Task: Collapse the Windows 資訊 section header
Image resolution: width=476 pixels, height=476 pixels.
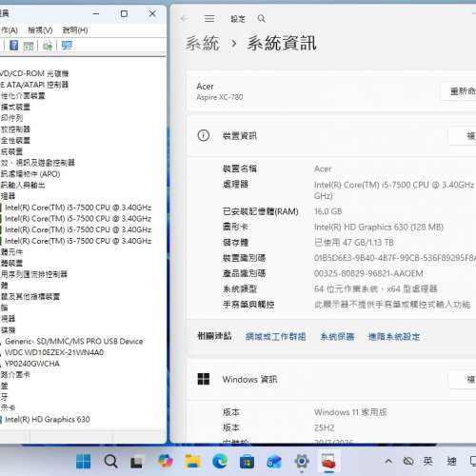Action: click(332, 379)
